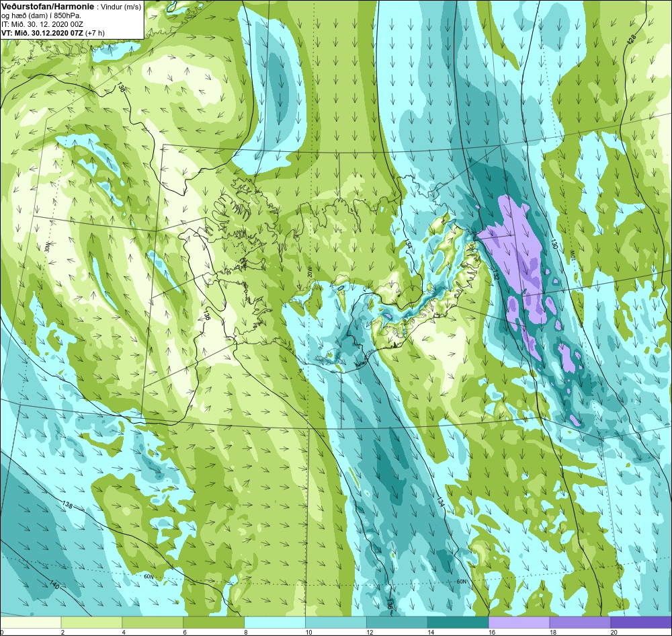672x636 pixels.
Task: Click the legend tick number "8"
Action: click(x=245, y=632)
